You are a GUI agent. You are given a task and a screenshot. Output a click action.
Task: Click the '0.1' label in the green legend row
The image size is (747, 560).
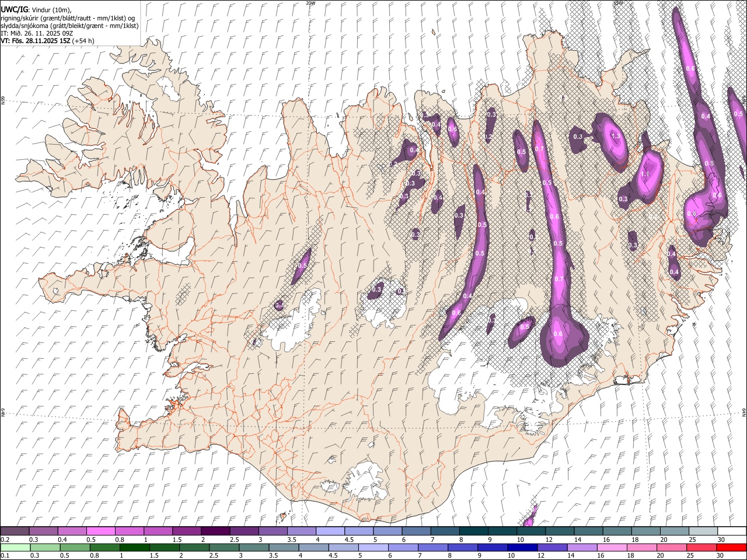4,555
